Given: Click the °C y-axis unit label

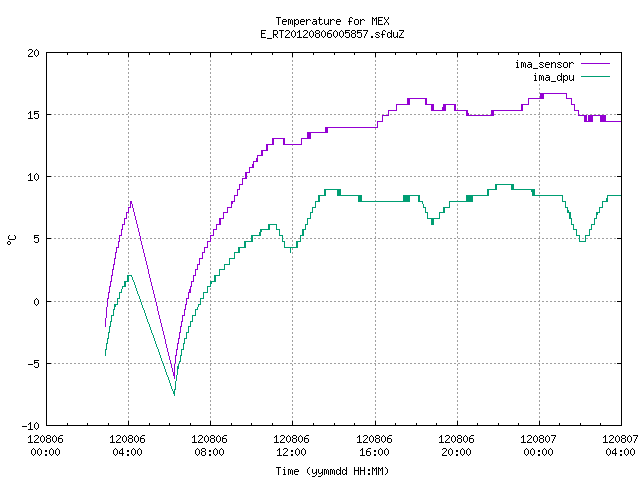Looking at the screenshot, I should (11, 240).
